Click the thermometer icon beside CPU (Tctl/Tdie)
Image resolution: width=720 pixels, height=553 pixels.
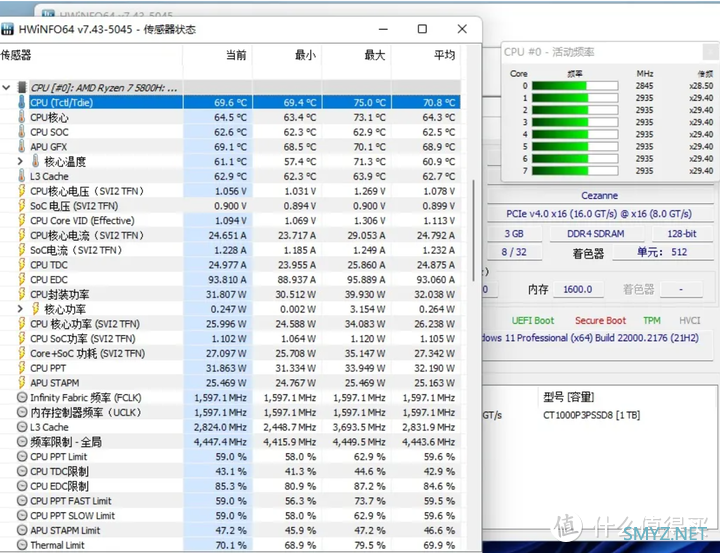[x=22, y=102]
